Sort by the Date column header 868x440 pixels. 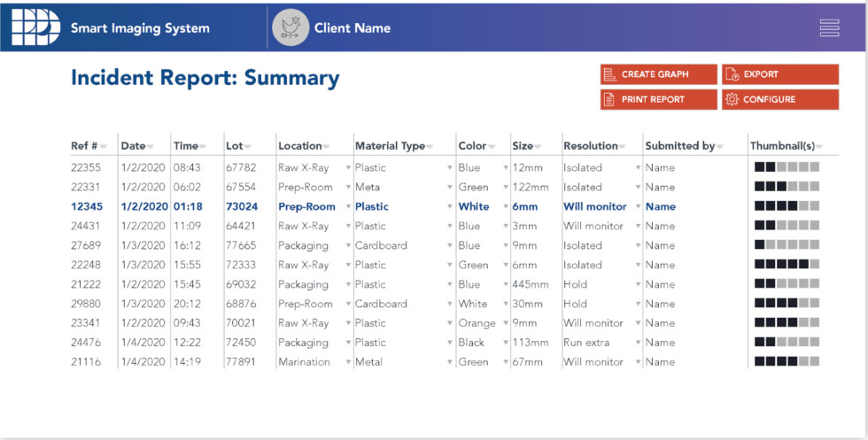tap(137, 146)
